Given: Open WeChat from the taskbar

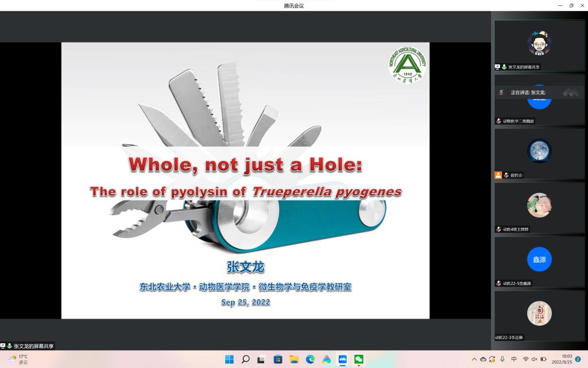Looking at the screenshot, I should point(359,359).
